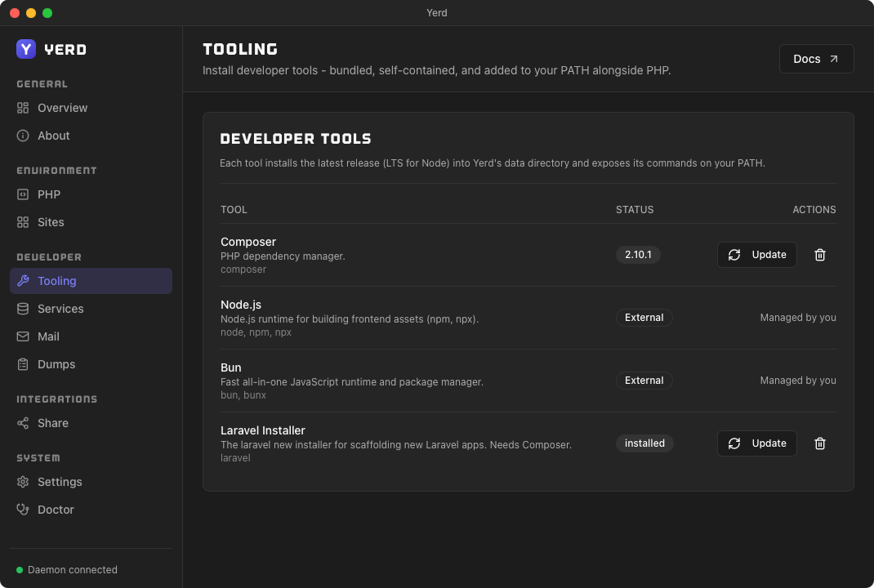Click the STATUS column header
The width and height of the screenshot is (874, 588).
click(635, 210)
